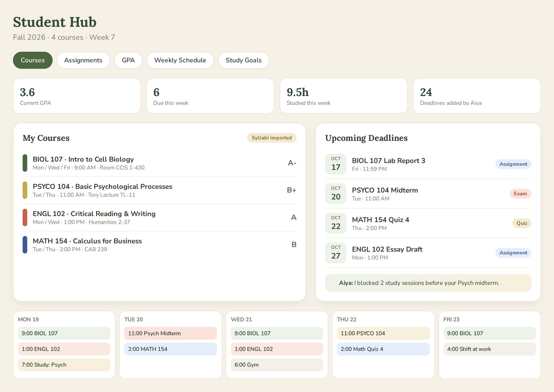Click the Quiz tag on MATH 154 Quiz 4
Image resolution: width=554 pixels, height=392 pixels.
(x=522, y=223)
